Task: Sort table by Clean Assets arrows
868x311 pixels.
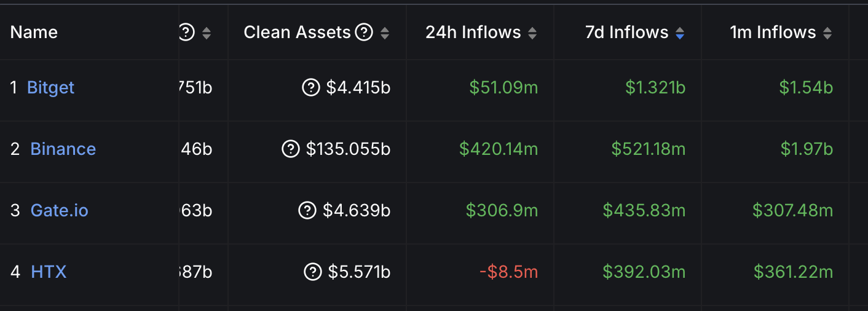Action: point(385,33)
